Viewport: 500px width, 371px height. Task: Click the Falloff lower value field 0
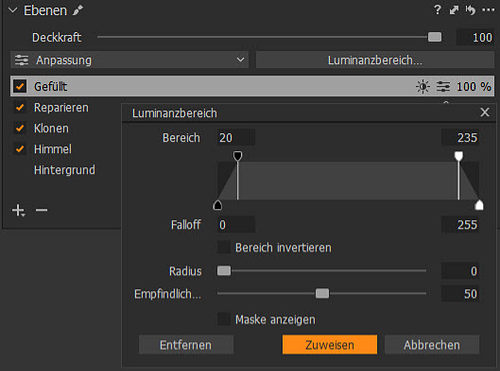(x=236, y=225)
